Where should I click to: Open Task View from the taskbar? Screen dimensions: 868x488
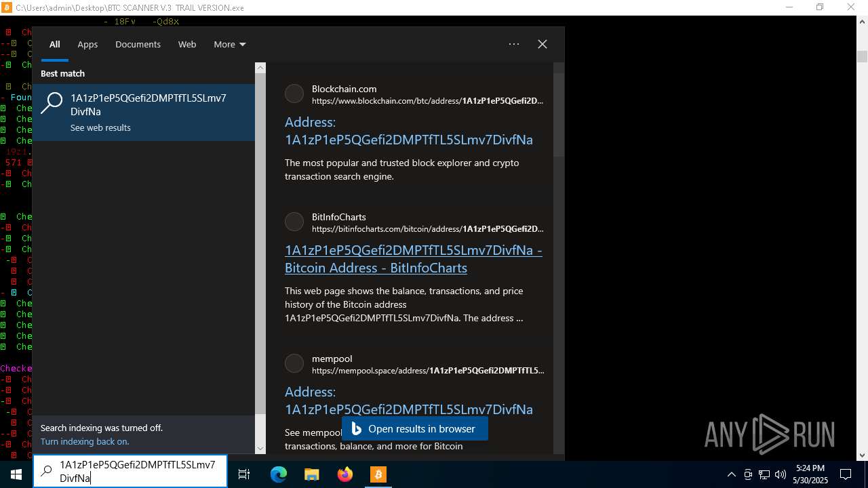click(244, 474)
